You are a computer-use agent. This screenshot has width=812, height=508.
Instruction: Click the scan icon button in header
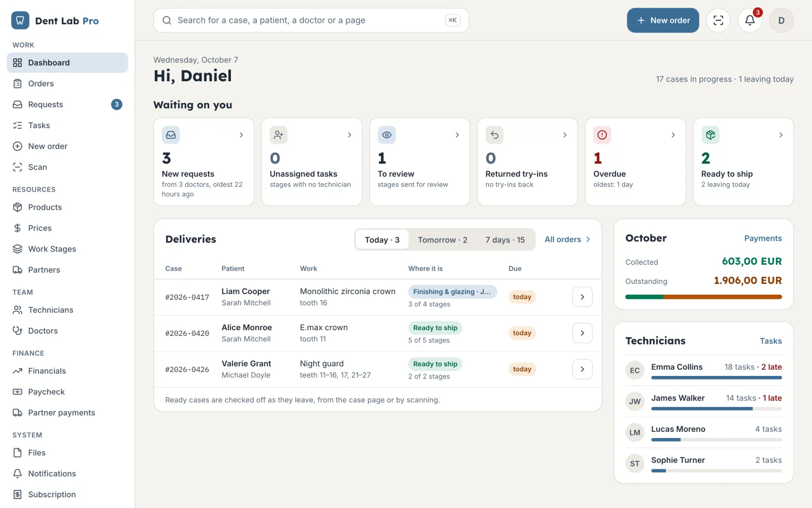pos(718,20)
